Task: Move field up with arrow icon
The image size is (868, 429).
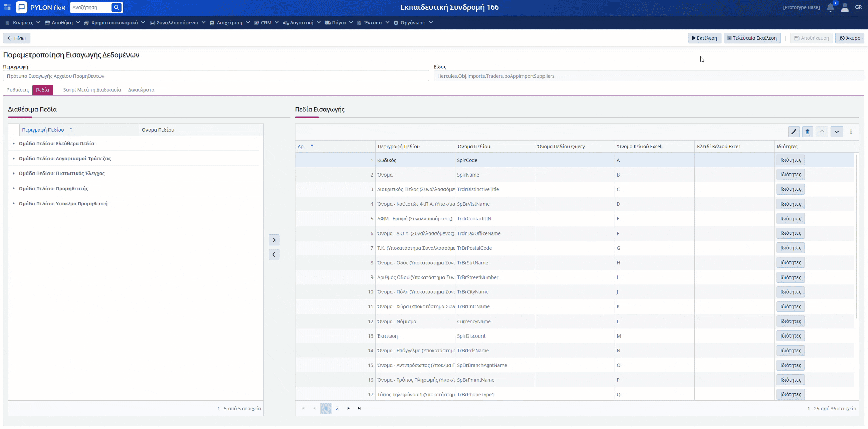Action: (x=822, y=132)
